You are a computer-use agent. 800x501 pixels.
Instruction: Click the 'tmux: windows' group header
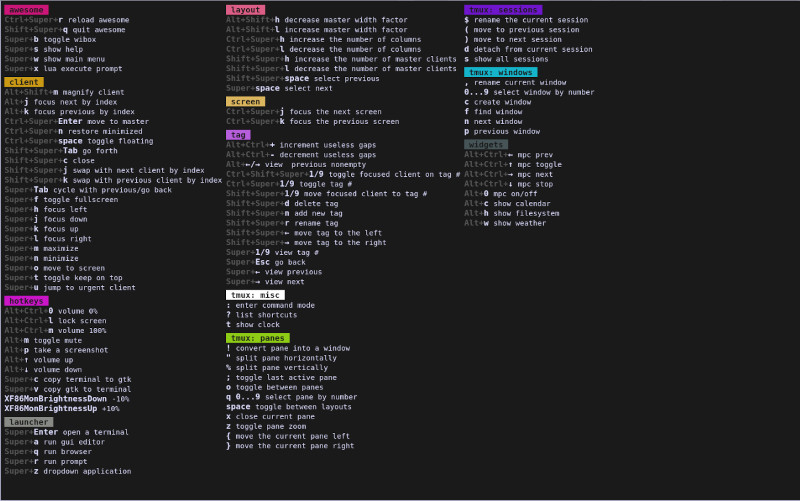click(501, 72)
